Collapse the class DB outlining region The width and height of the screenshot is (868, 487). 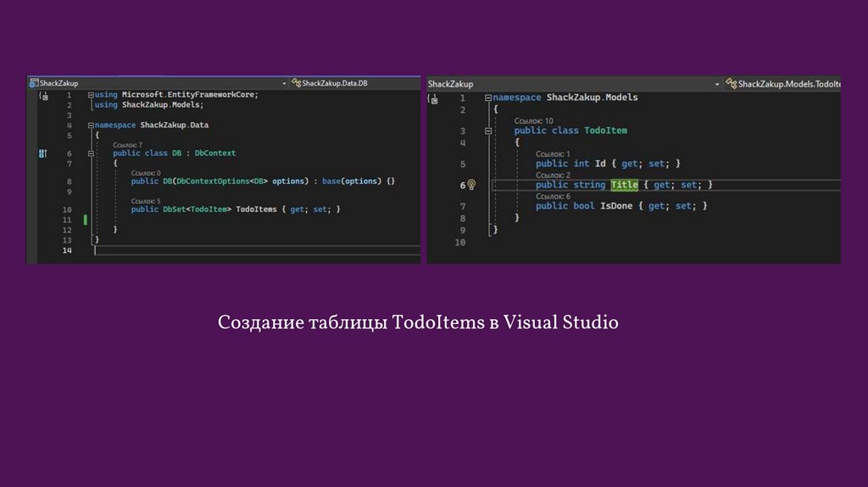coord(91,154)
